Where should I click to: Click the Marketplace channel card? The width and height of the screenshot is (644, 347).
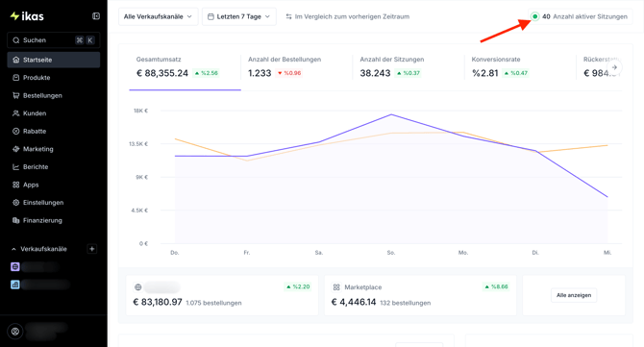(420, 295)
